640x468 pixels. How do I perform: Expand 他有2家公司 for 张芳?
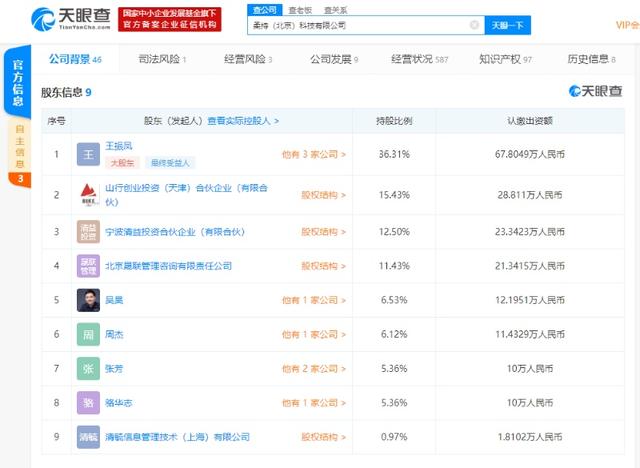tap(313, 369)
